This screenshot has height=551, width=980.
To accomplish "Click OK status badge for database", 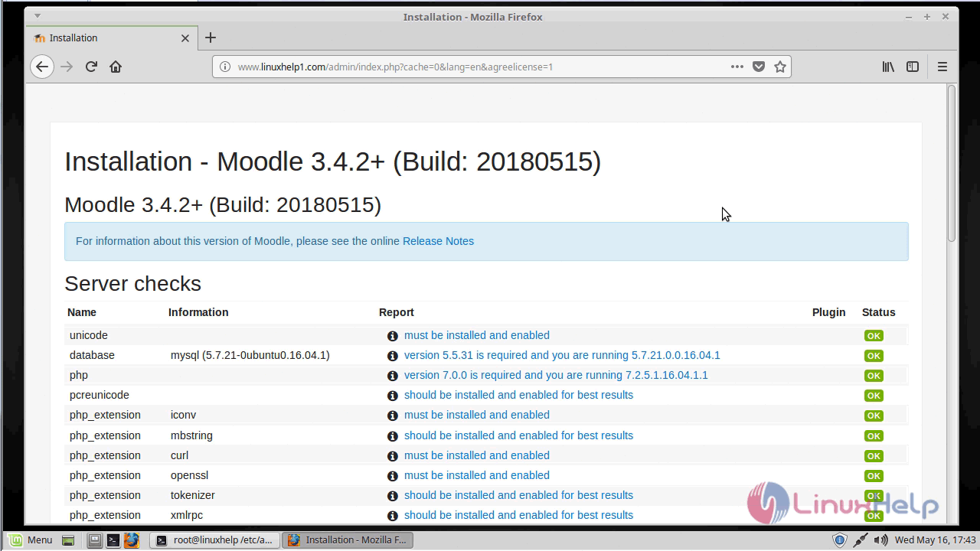I will [x=874, y=356].
